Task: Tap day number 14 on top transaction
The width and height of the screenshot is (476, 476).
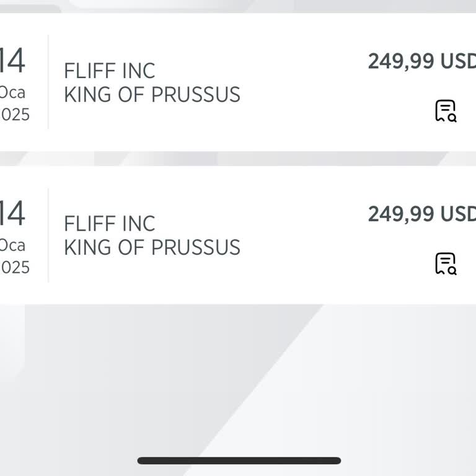Action: pyautogui.click(x=12, y=61)
